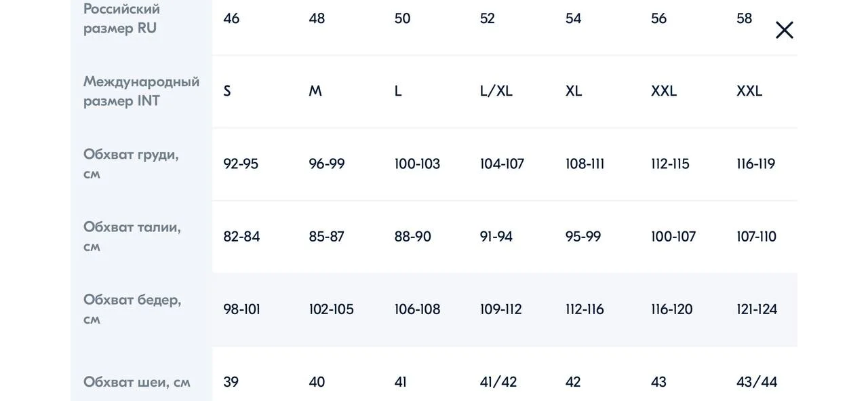Click the Обхват шеи row header

click(137, 382)
